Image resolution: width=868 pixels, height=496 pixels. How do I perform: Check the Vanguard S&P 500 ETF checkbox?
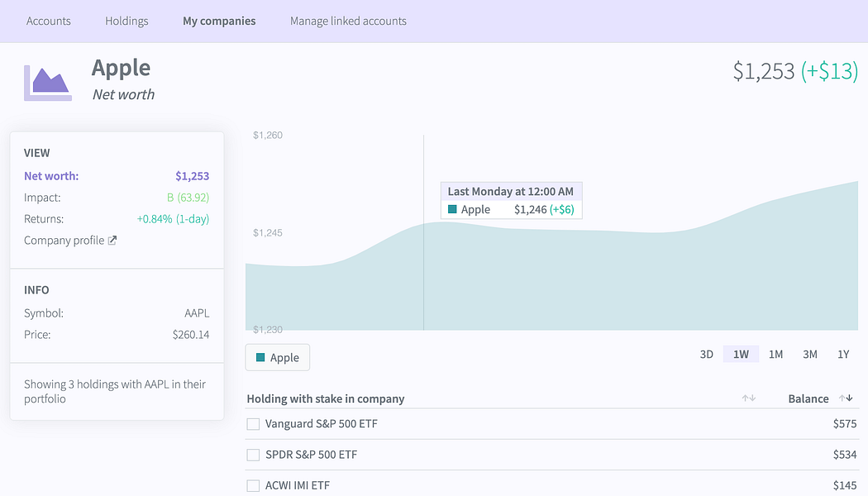(x=253, y=424)
